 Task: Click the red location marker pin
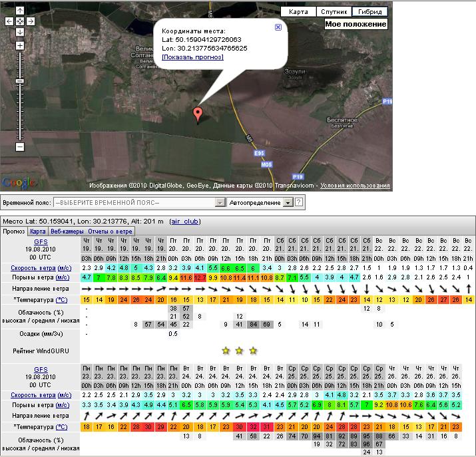tap(197, 114)
